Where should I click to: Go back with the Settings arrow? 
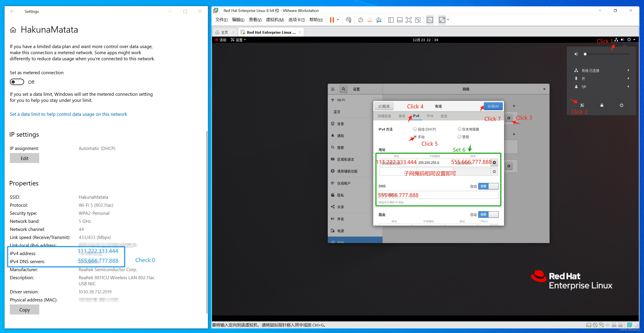pos(12,11)
